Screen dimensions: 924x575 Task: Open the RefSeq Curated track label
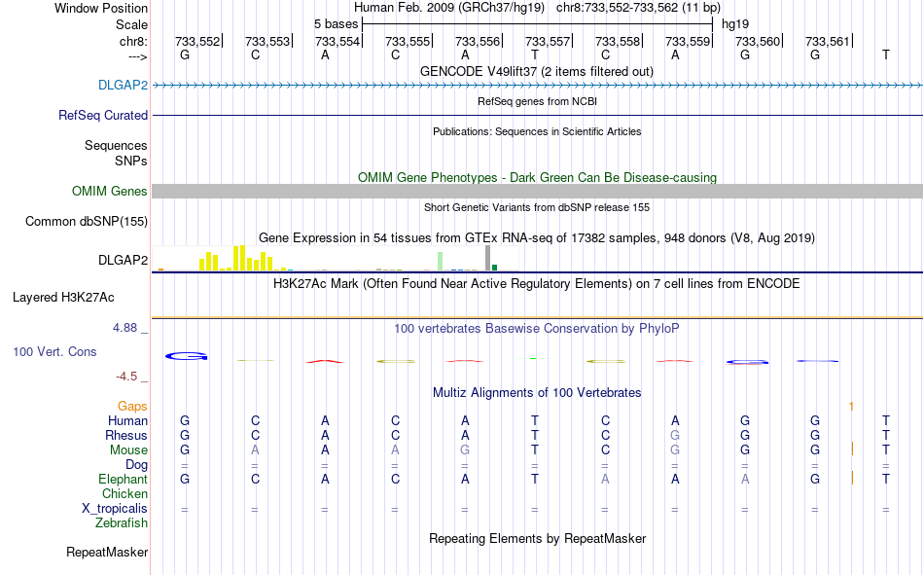pyautogui.click(x=102, y=115)
